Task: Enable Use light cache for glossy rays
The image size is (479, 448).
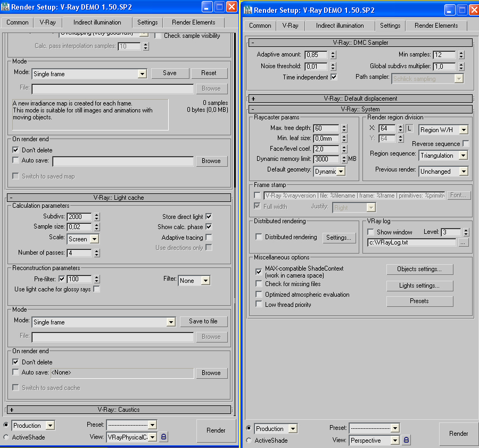Action: 96,289
